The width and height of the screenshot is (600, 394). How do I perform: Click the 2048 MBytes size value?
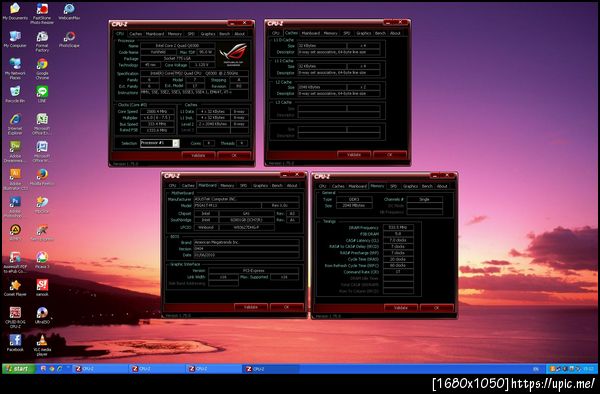click(354, 206)
